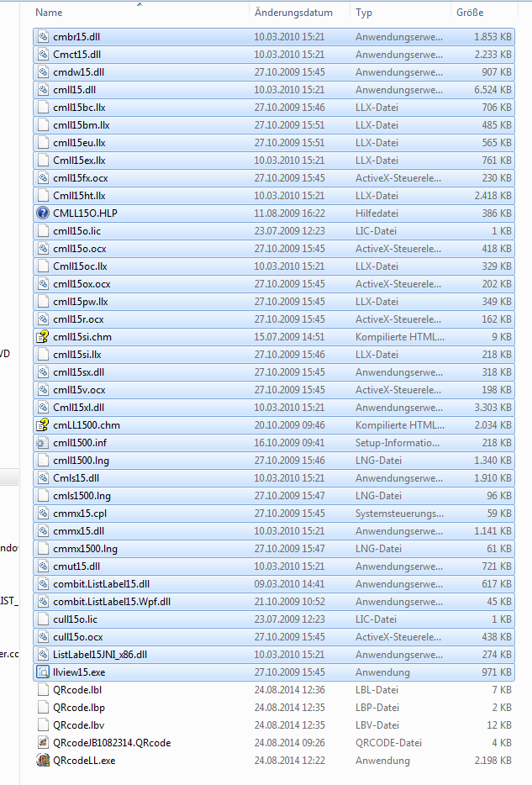Select the cmll1500.lng language file
The height and width of the screenshot is (785, 532).
(x=81, y=461)
